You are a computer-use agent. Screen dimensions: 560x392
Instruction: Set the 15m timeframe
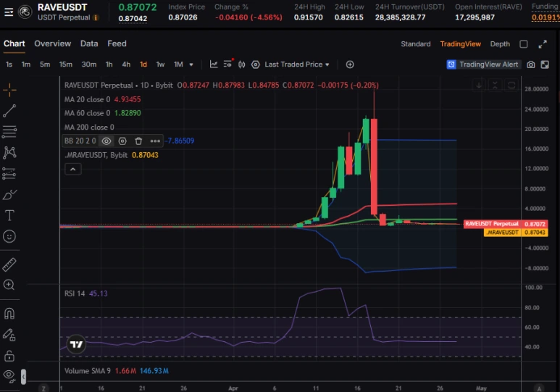coord(66,64)
